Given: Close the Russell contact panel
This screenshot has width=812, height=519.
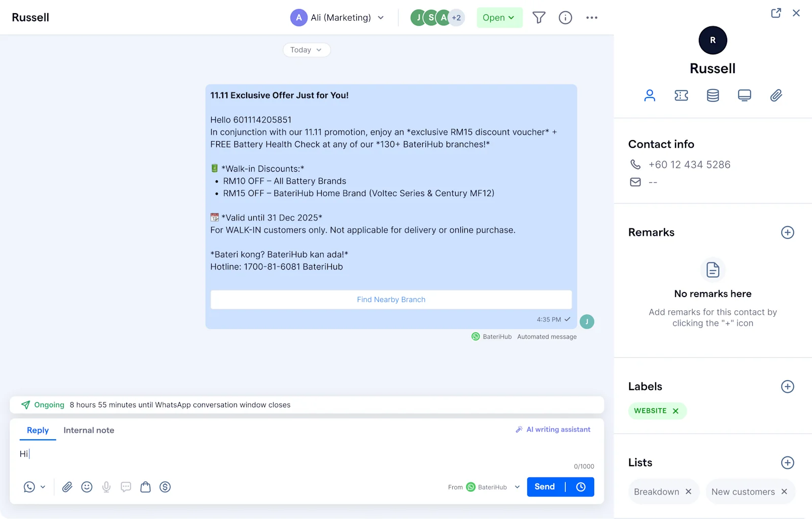Looking at the screenshot, I should [x=796, y=13].
